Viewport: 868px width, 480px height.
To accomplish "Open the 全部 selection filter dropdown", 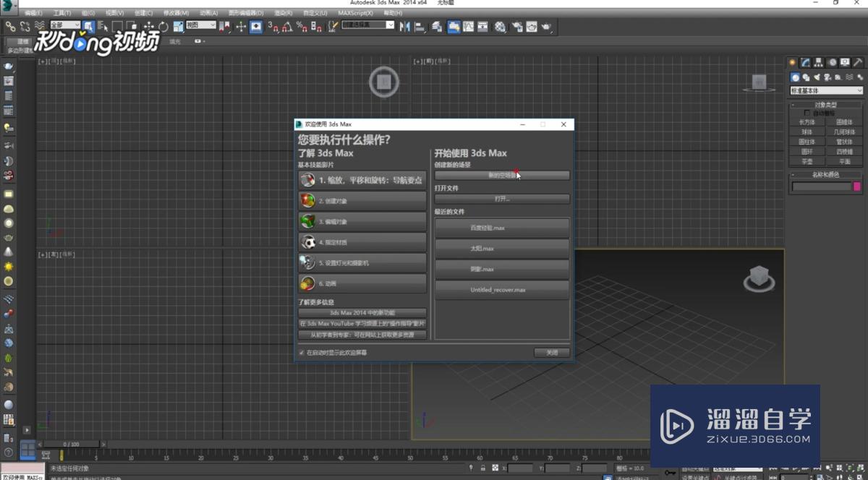I will click(x=65, y=25).
